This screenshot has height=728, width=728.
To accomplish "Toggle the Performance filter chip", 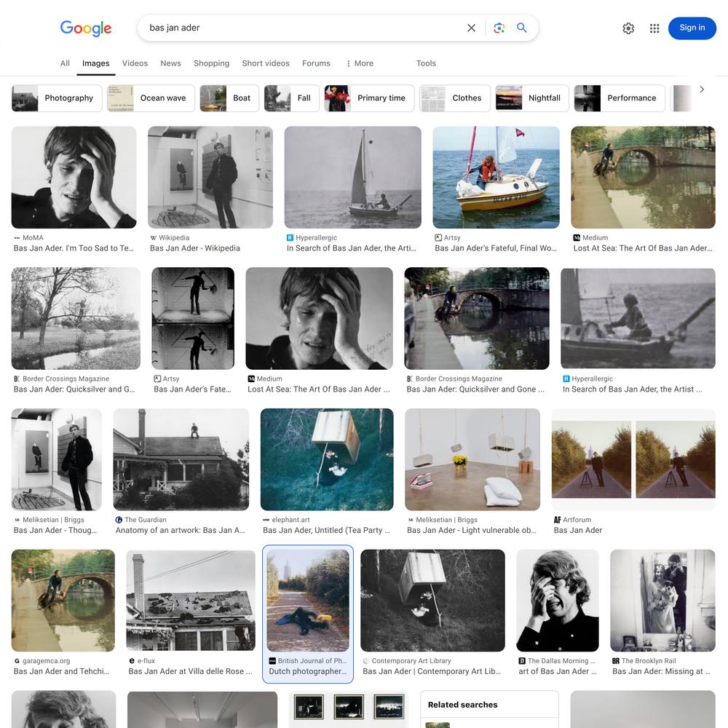I will click(619, 98).
